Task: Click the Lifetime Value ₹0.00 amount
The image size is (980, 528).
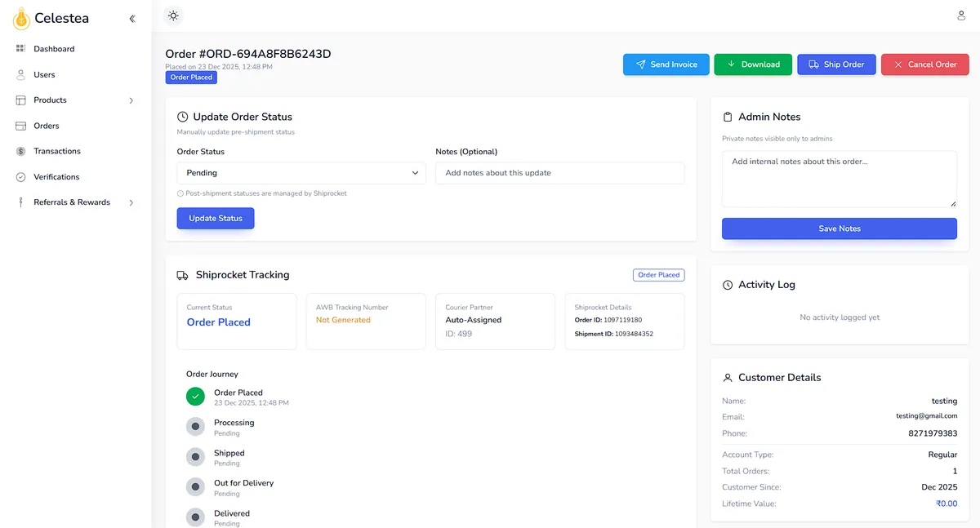Action: [x=947, y=504]
